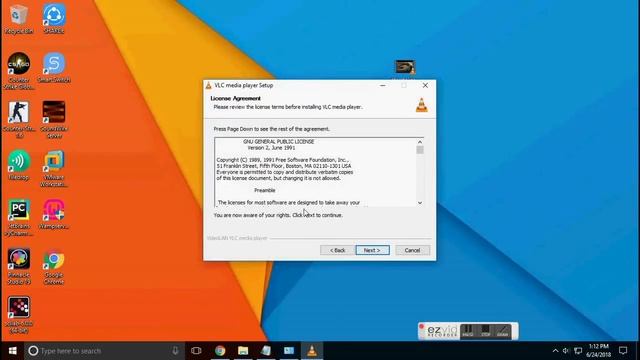Cancel the VLC media player installation

(412, 250)
